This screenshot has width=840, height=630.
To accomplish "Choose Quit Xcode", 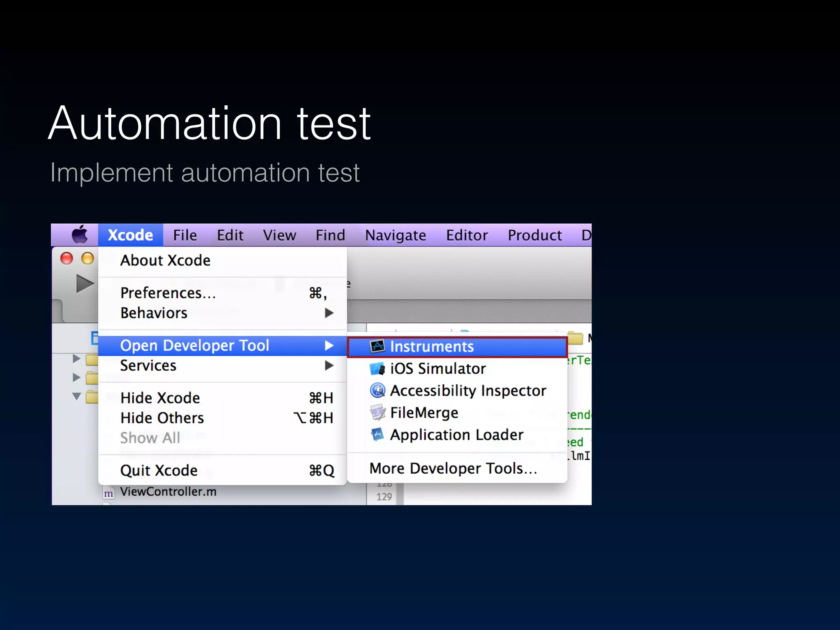I will tap(223, 470).
